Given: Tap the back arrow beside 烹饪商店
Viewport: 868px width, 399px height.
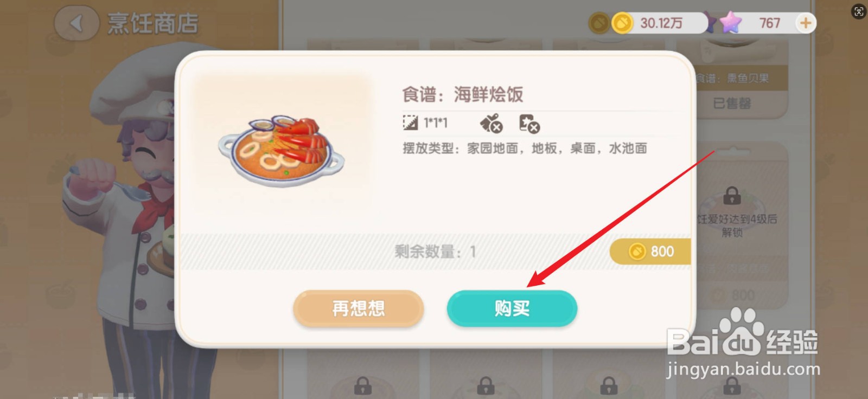Looking at the screenshot, I should click(x=76, y=24).
